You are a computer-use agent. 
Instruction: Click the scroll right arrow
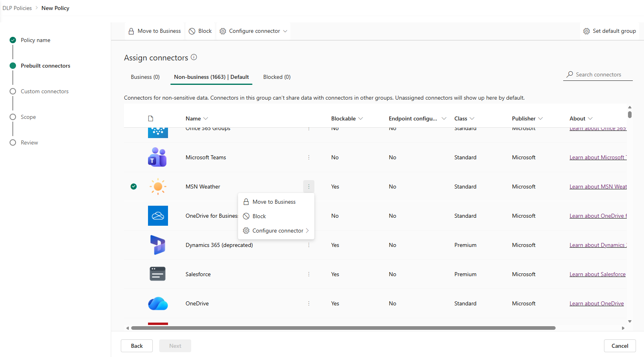[623, 328]
